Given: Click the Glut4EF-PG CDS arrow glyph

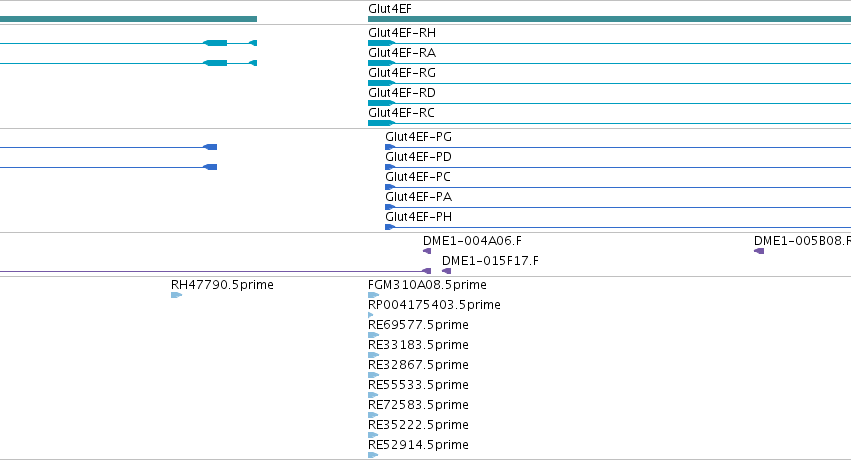Looking at the screenshot, I should (390, 147).
